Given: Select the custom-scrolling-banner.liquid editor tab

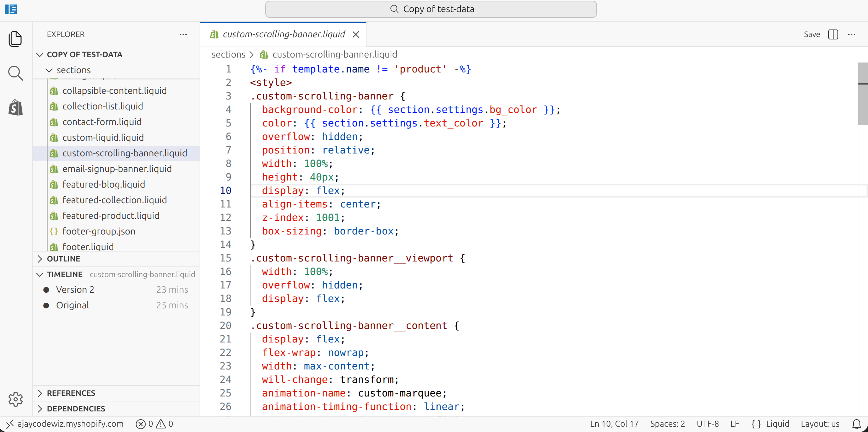Looking at the screenshot, I should 283,34.
